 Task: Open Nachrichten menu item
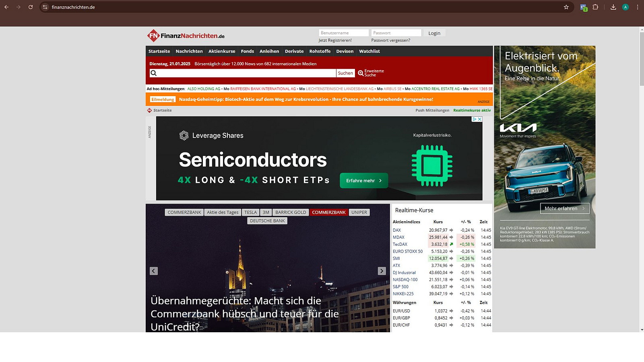tap(189, 51)
